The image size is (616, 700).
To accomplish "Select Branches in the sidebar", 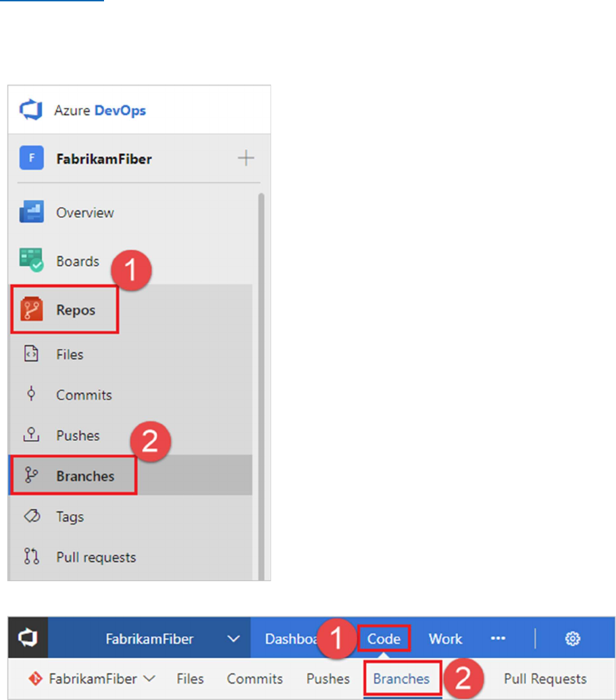I will (x=85, y=477).
